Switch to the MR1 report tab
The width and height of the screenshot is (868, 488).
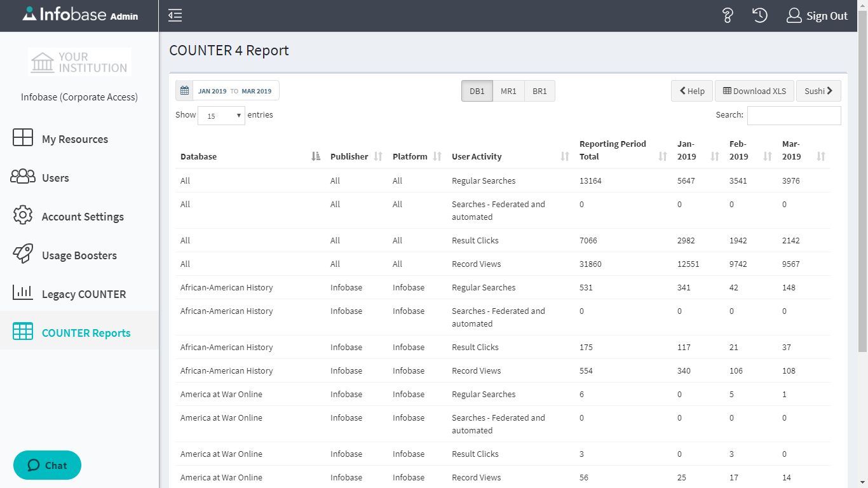coord(508,91)
